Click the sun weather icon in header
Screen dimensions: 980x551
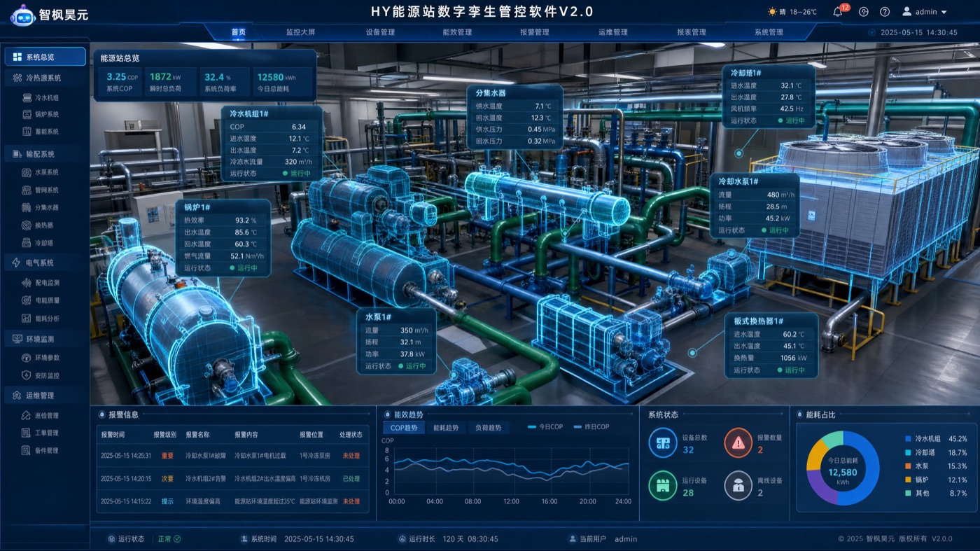pos(773,12)
